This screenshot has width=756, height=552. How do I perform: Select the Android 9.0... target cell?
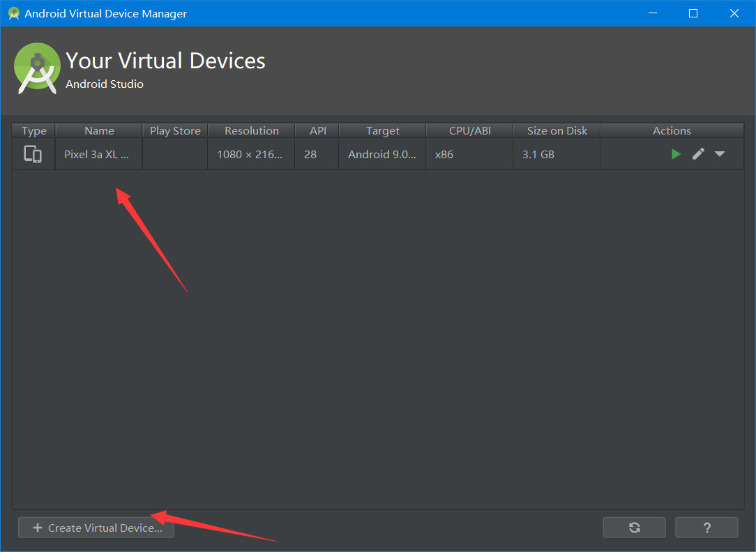point(382,154)
